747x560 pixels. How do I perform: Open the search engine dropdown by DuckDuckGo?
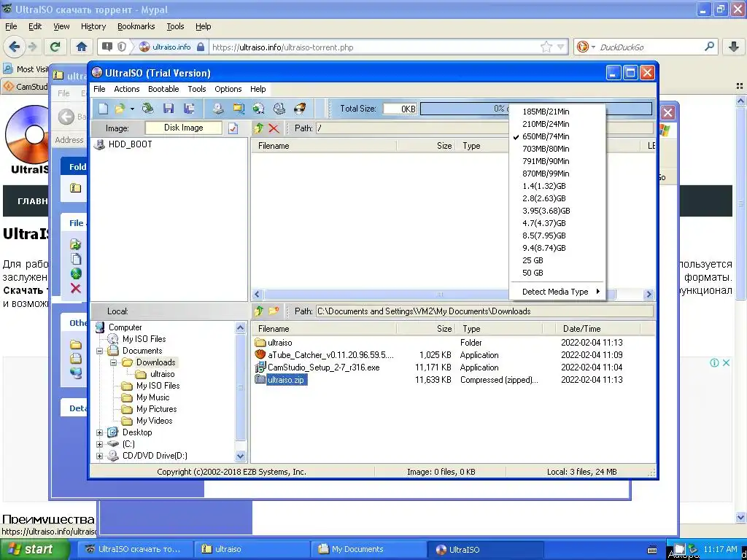pos(593,47)
